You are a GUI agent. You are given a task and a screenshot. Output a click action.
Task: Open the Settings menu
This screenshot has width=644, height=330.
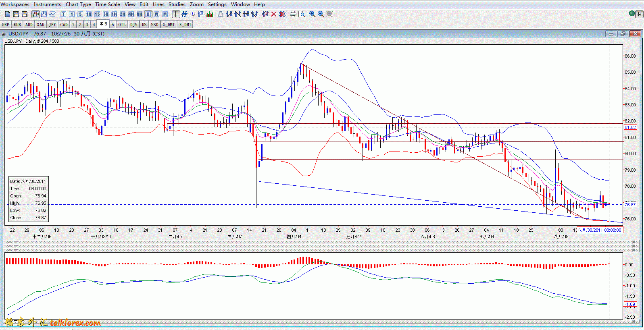tap(217, 4)
